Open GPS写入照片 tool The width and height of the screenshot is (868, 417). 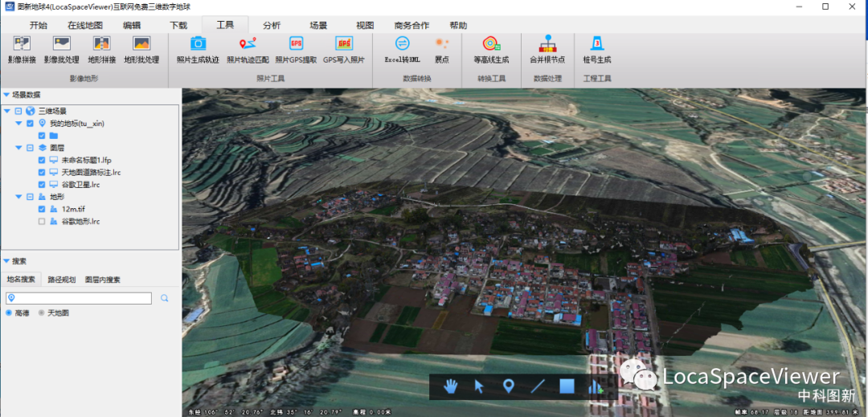(344, 50)
